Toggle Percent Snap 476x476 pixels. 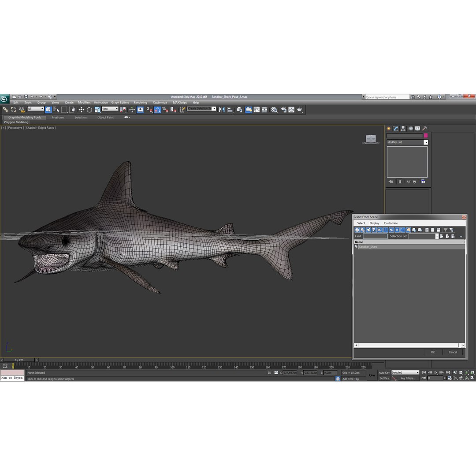(x=165, y=110)
